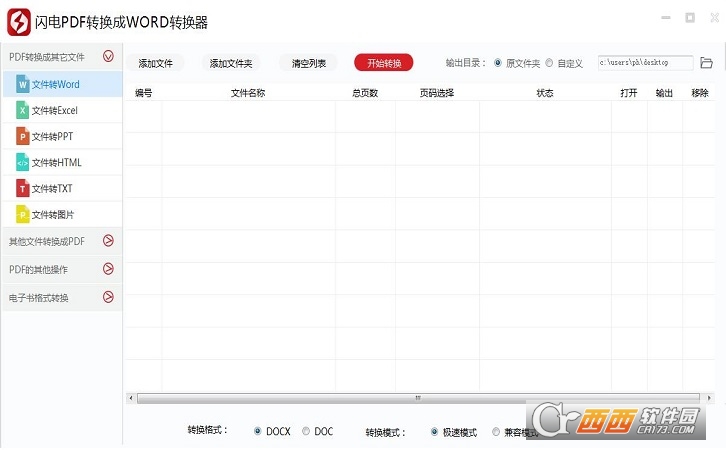Select the HTML conversion icon

(x=22, y=162)
